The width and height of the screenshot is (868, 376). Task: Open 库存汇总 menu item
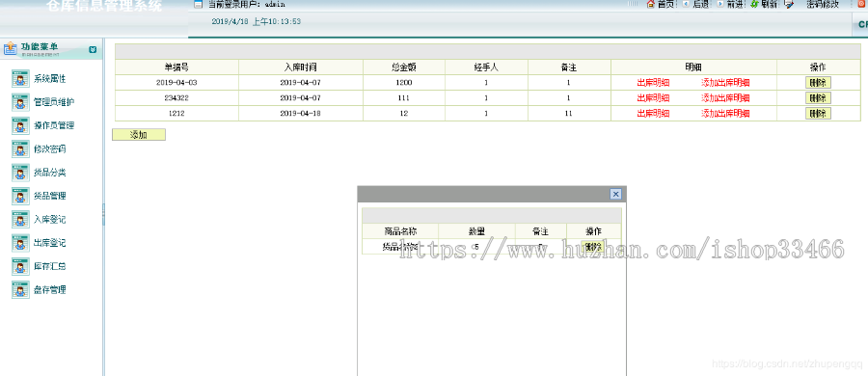coord(50,266)
